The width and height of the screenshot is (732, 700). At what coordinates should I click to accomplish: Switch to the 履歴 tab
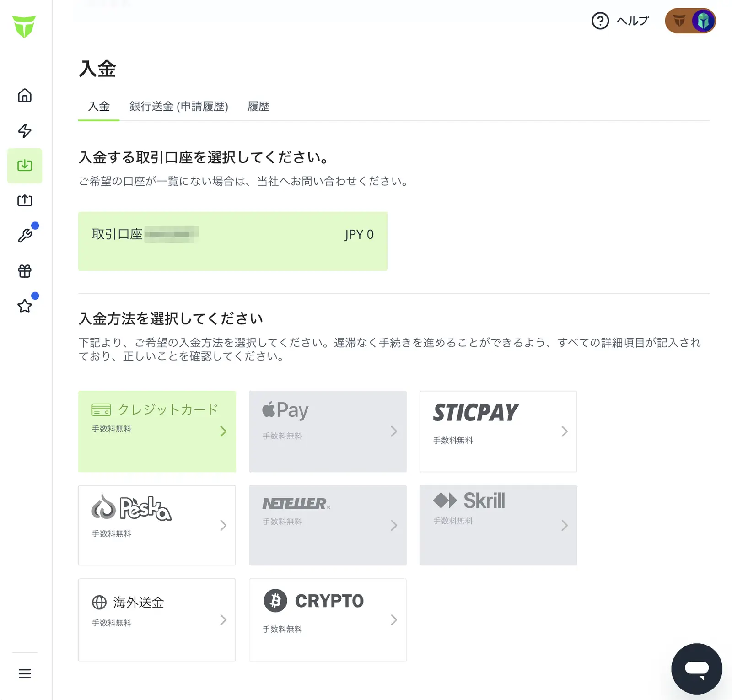pos(258,107)
